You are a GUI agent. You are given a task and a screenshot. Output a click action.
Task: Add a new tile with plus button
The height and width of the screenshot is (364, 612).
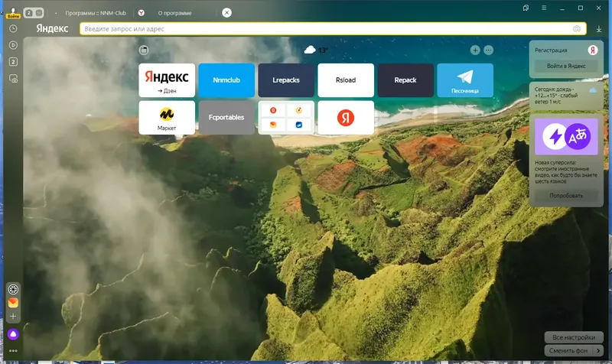[x=475, y=50]
